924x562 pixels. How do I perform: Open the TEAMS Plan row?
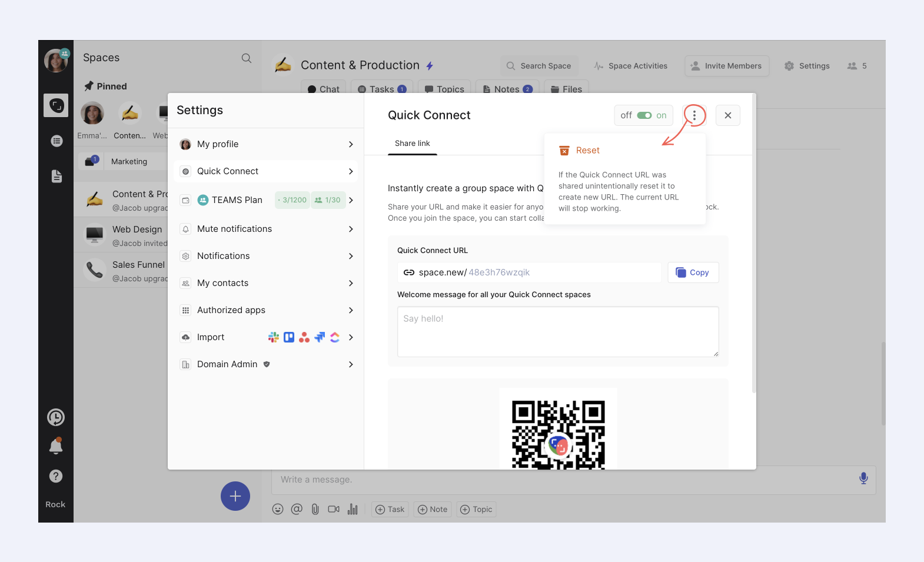click(266, 200)
